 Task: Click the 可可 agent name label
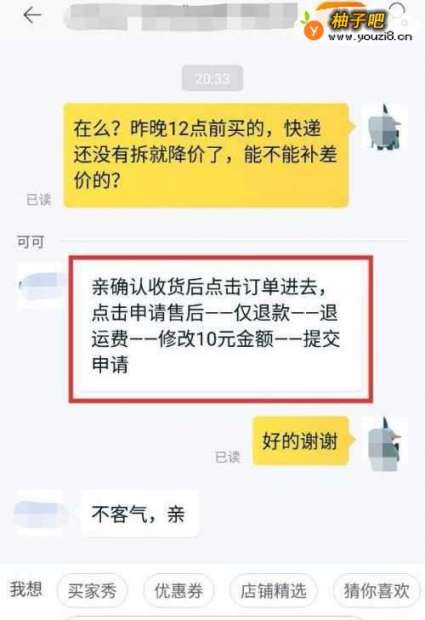tap(30, 242)
